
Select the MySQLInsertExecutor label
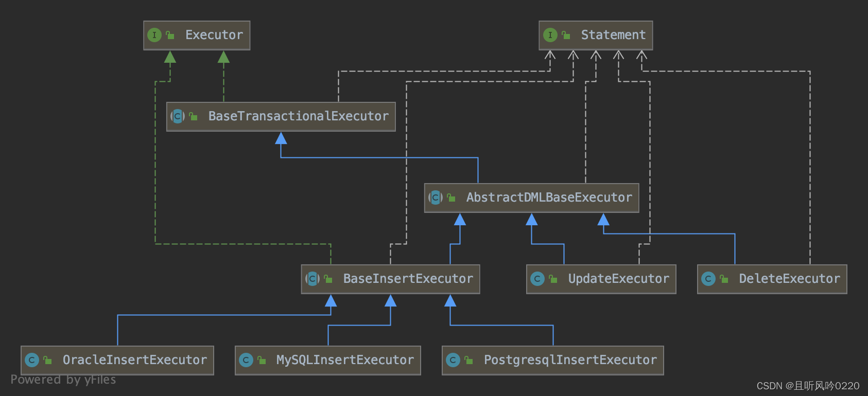tap(345, 360)
